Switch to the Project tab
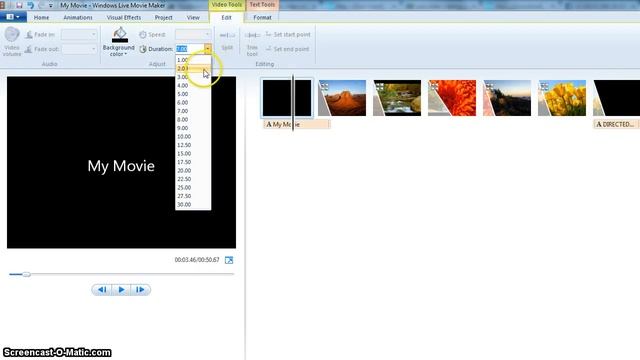640x360 pixels. 163,18
